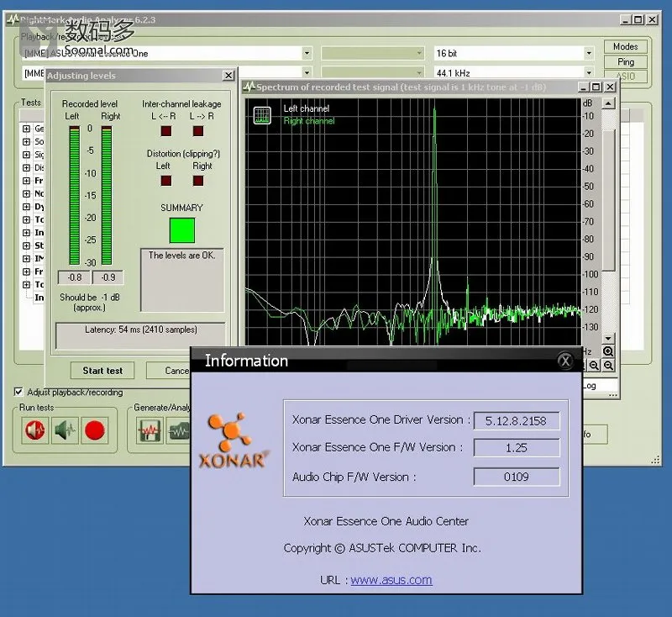Click the right level value -0.9
Image resolution: width=672 pixels, height=617 pixels.
pyautogui.click(x=108, y=277)
